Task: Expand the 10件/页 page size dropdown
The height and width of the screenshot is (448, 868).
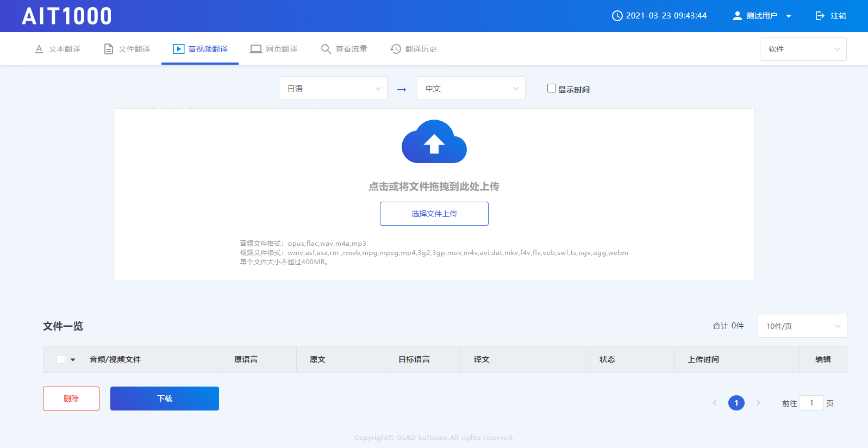Action: [802, 326]
